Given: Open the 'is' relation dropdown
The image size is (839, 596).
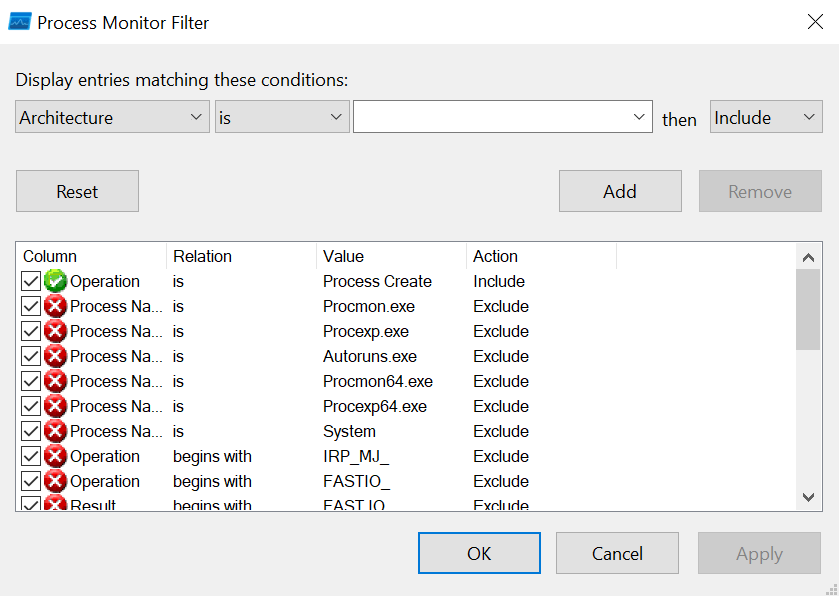Looking at the screenshot, I should (x=281, y=117).
